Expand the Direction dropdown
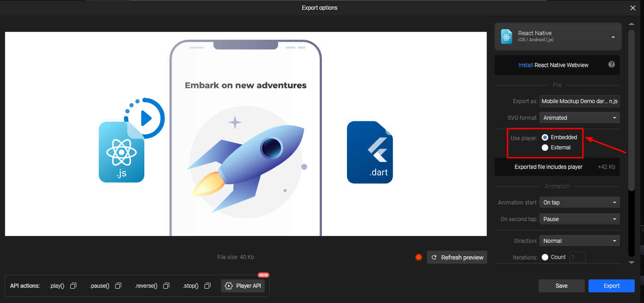The width and height of the screenshot is (644, 303). point(580,241)
